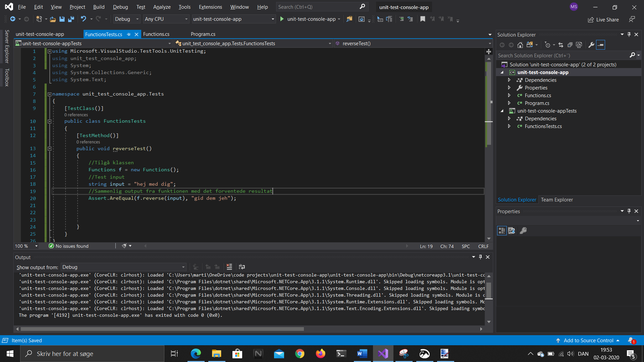Click the Live Share button

click(603, 20)
